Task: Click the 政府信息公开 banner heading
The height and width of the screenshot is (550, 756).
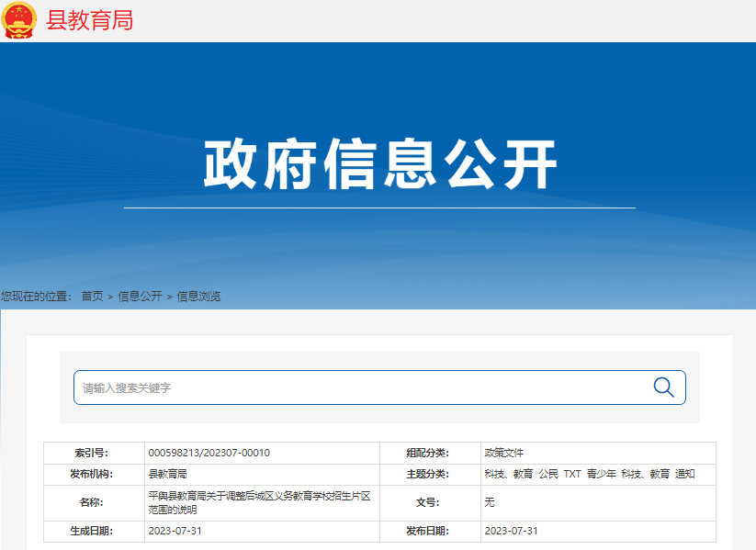Action: [379, 165]
